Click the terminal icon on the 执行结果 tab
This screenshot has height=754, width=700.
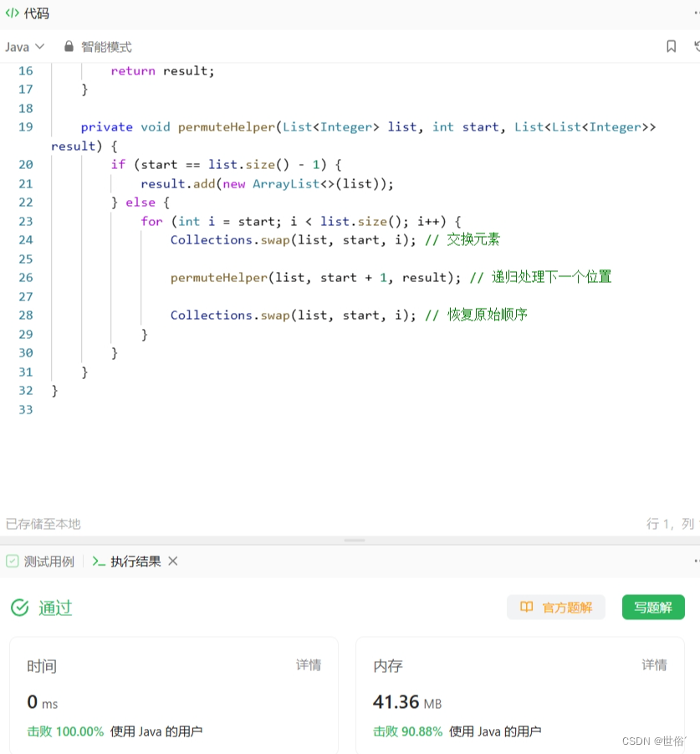pos(98,562)
